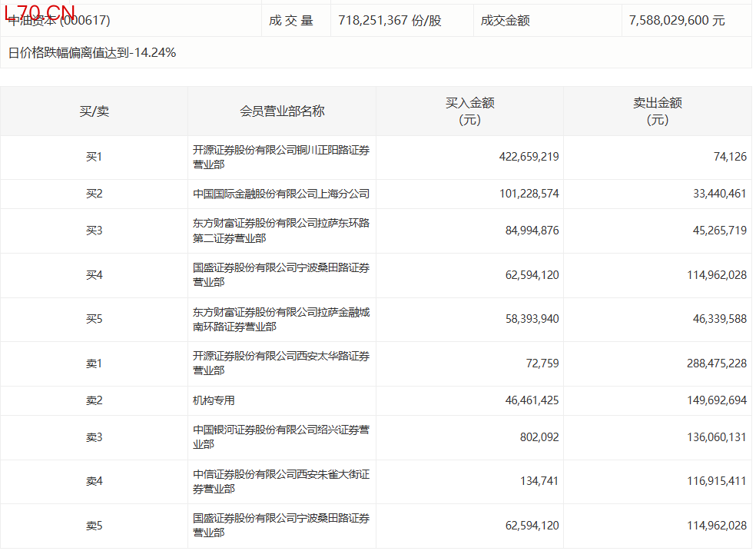Click sell amount 288,475,228
Screen dimensions: 756x551
point(716,363)
